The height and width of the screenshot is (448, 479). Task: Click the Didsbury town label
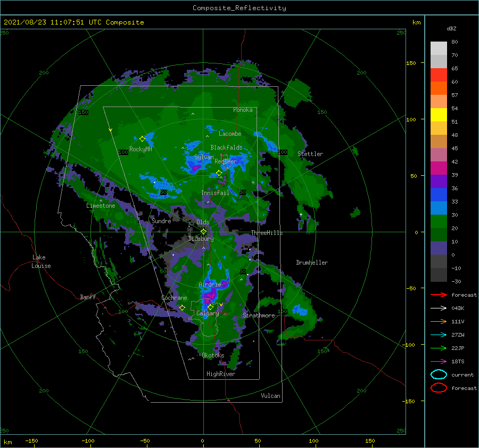pos(201,239)
